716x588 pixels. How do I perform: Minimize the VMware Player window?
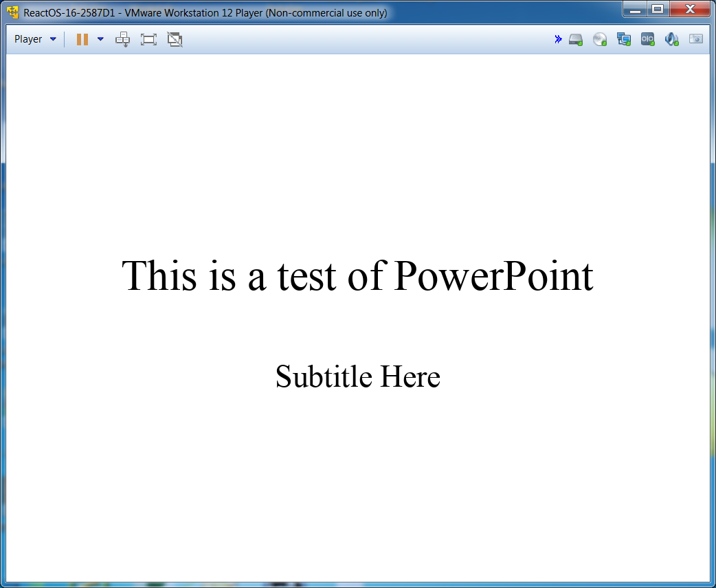point(636,10)
